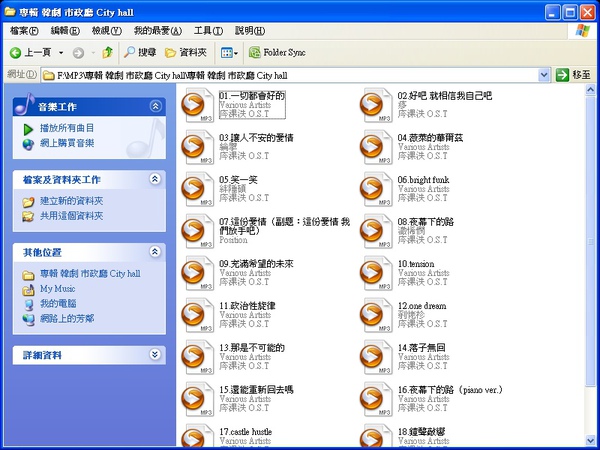Expand the 詳細資料 panel
600x450 pixels.
155,354
